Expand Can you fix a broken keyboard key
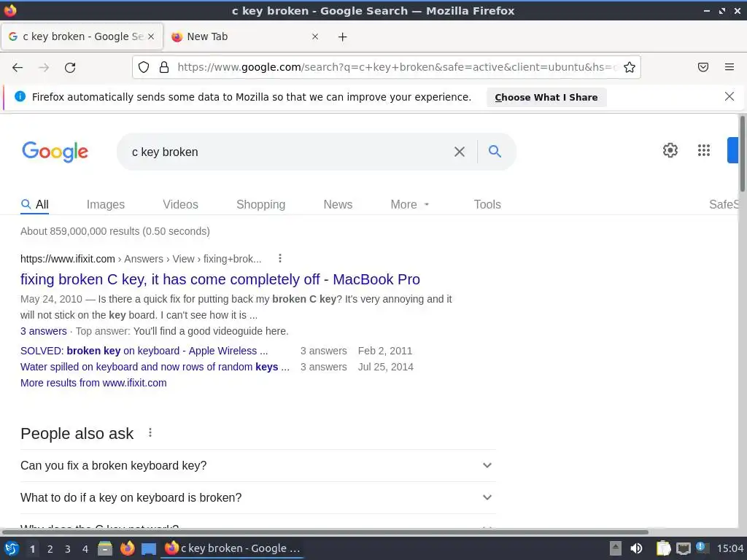747x560 pixels. (x=258, y=465)
